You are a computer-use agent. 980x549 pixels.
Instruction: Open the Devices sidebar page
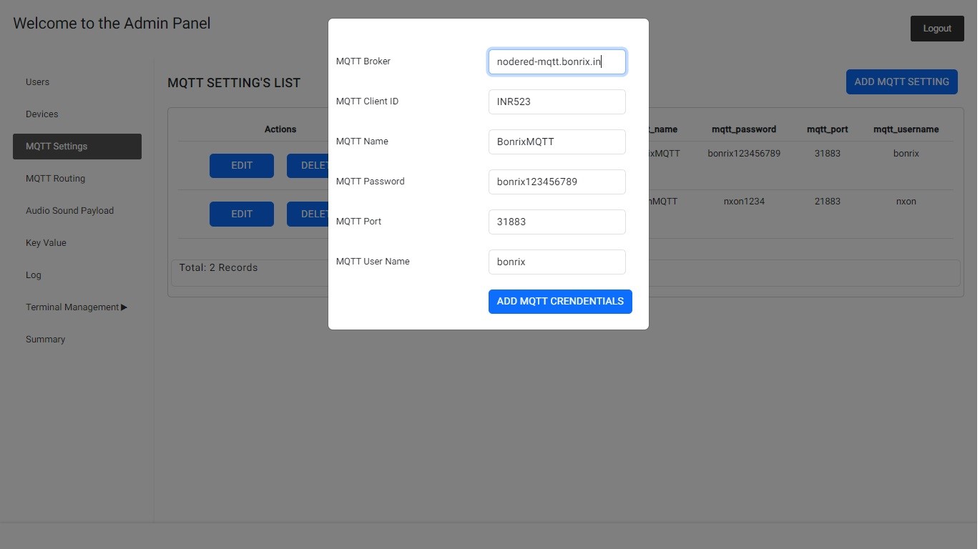pyautogui.click(x=77, y=114)
